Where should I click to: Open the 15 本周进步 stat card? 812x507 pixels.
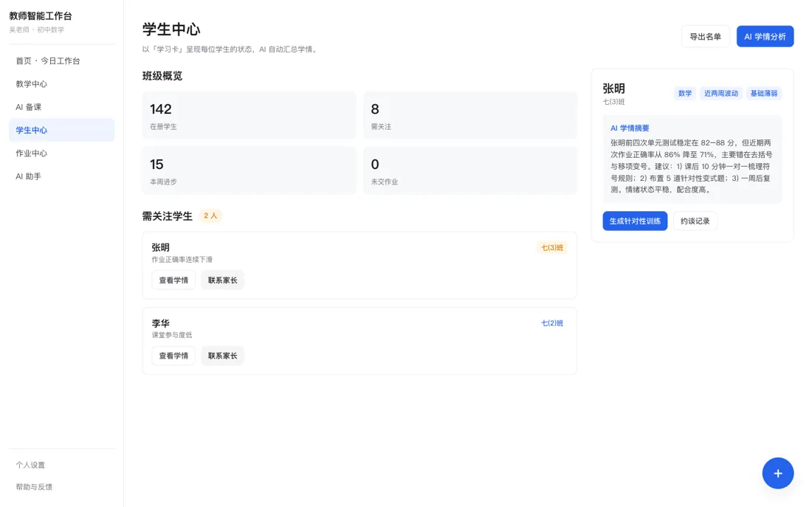click(x=249, y=171)
